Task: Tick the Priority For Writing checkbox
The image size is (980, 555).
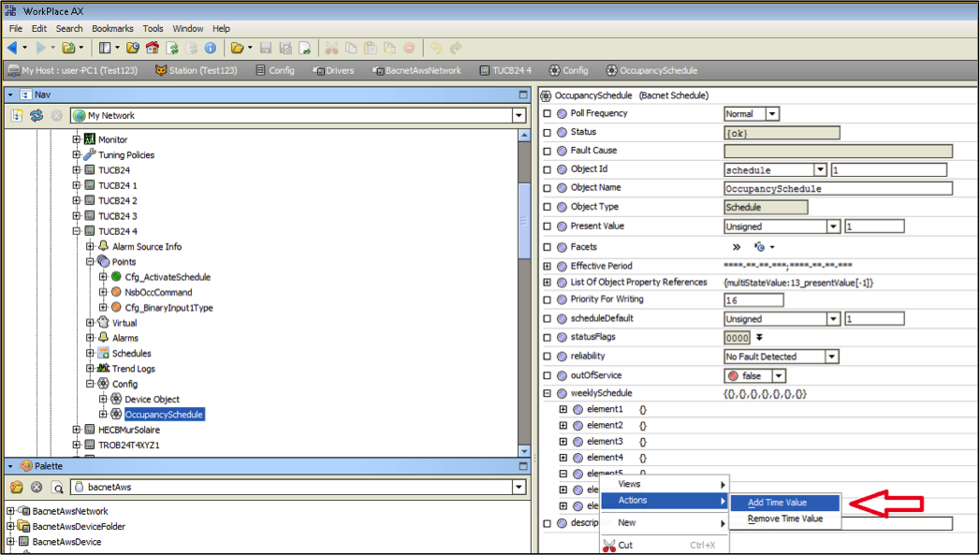Action: [x=548, y=300]
